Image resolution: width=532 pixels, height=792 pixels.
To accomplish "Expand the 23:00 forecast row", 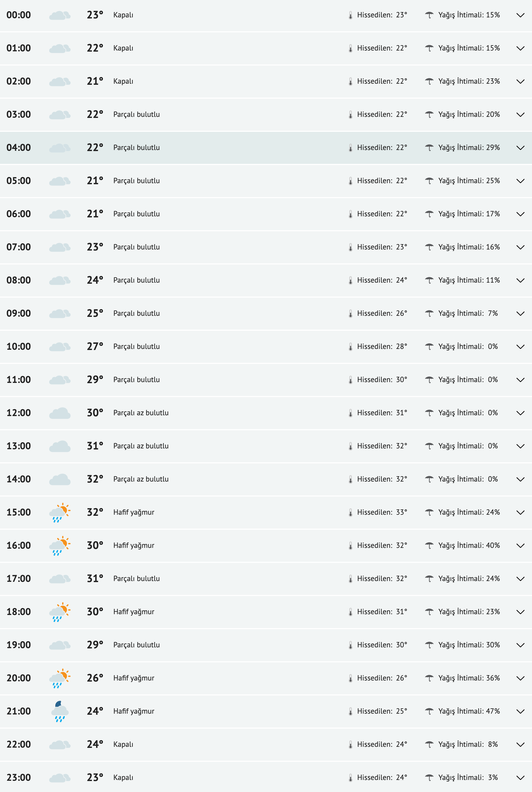I will [520, 777].
